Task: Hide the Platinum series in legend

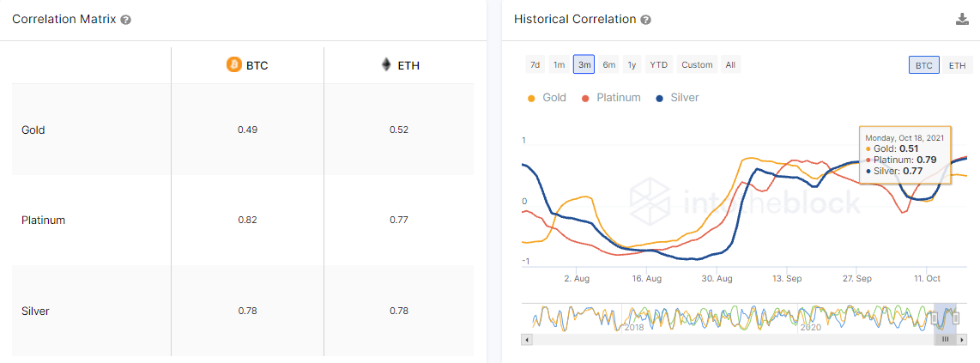Action: point(610,98)
